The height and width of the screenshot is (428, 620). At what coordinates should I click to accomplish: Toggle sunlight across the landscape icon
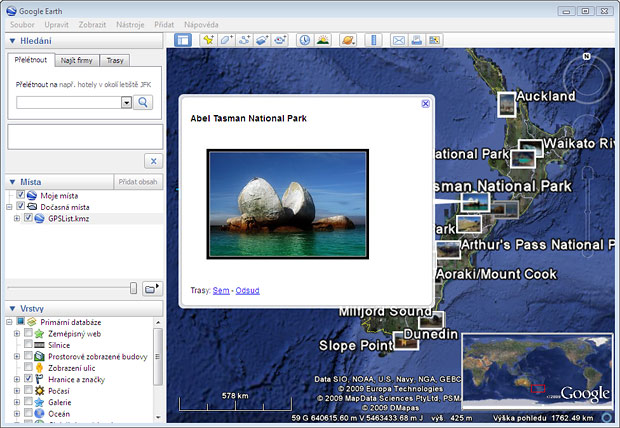[323, 40]
